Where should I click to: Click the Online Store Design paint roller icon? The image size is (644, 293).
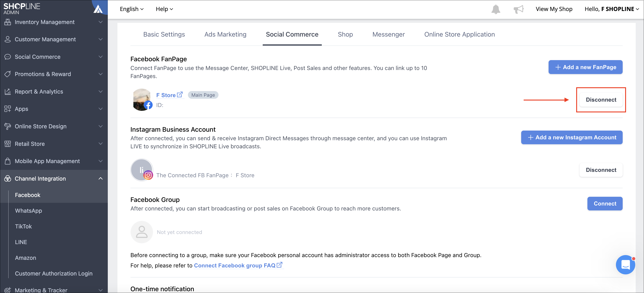point(8,126)
